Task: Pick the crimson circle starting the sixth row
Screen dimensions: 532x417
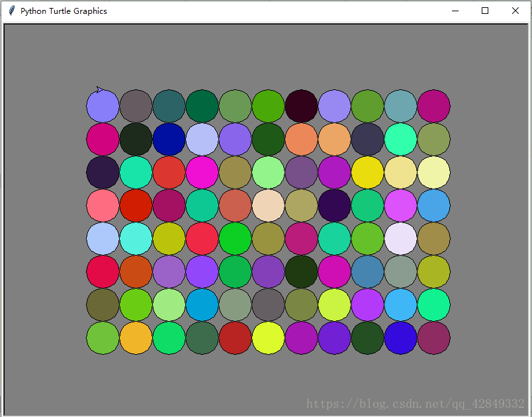Action: pos(103,272)
